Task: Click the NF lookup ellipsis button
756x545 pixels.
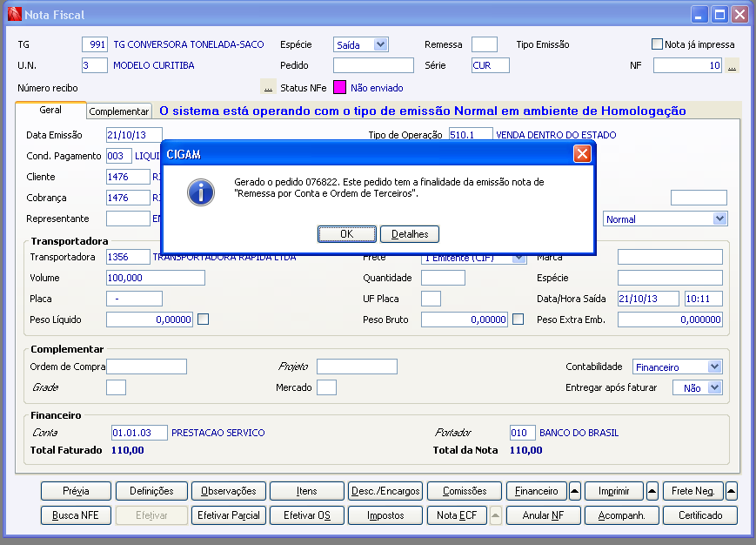Action: pos(732,65)
